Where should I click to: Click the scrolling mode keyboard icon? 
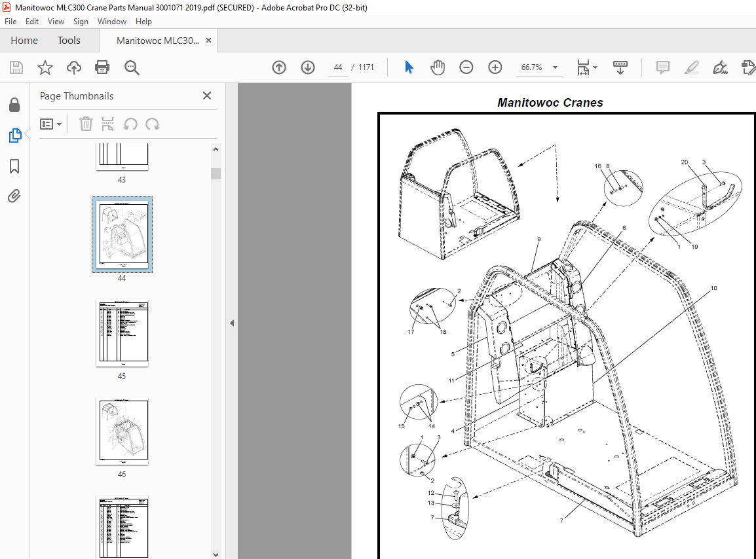(x=620, y=67)
